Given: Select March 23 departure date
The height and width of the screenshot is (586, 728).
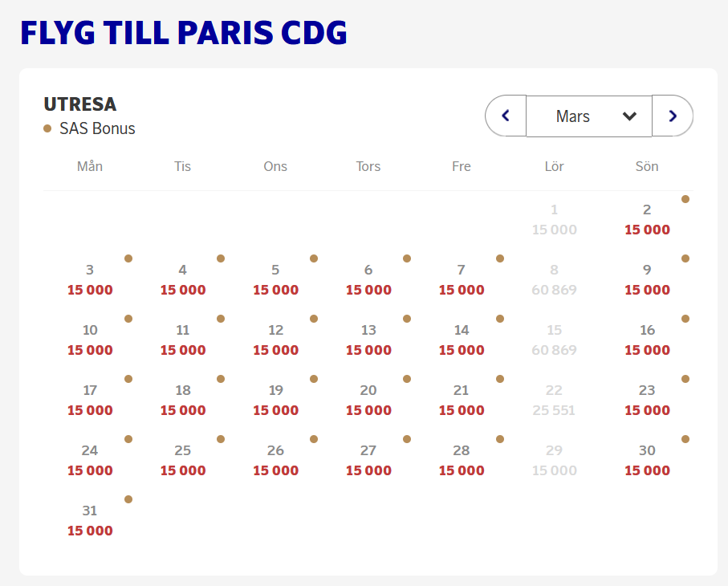Looking at the screenshot, I should point(647,401).
